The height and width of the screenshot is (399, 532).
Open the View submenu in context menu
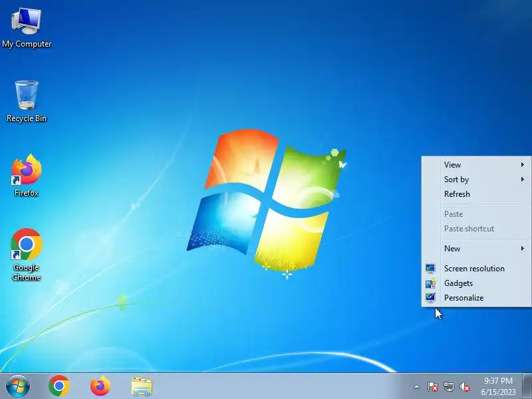point(476,164)
